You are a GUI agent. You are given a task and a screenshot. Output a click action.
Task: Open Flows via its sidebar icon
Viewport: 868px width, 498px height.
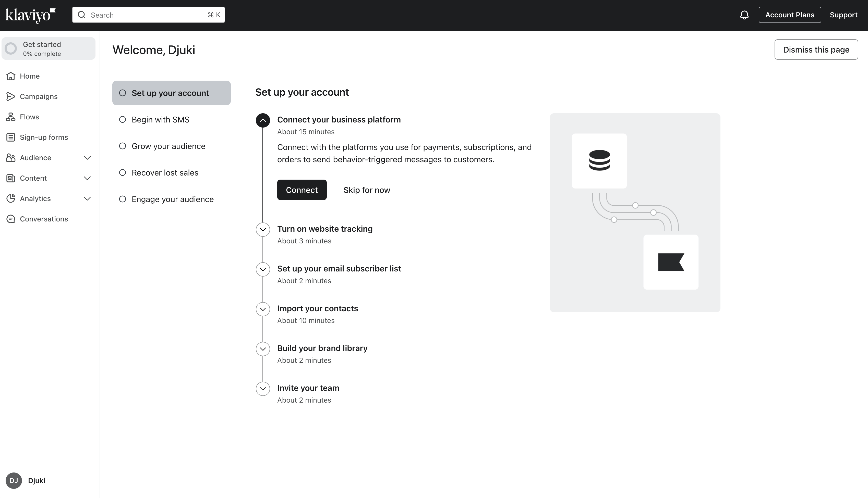11,117
